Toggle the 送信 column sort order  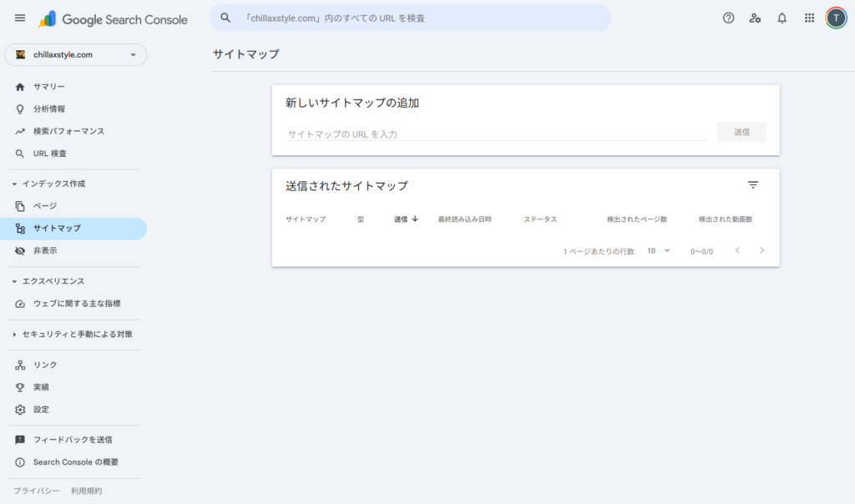[x=406, y=219]
